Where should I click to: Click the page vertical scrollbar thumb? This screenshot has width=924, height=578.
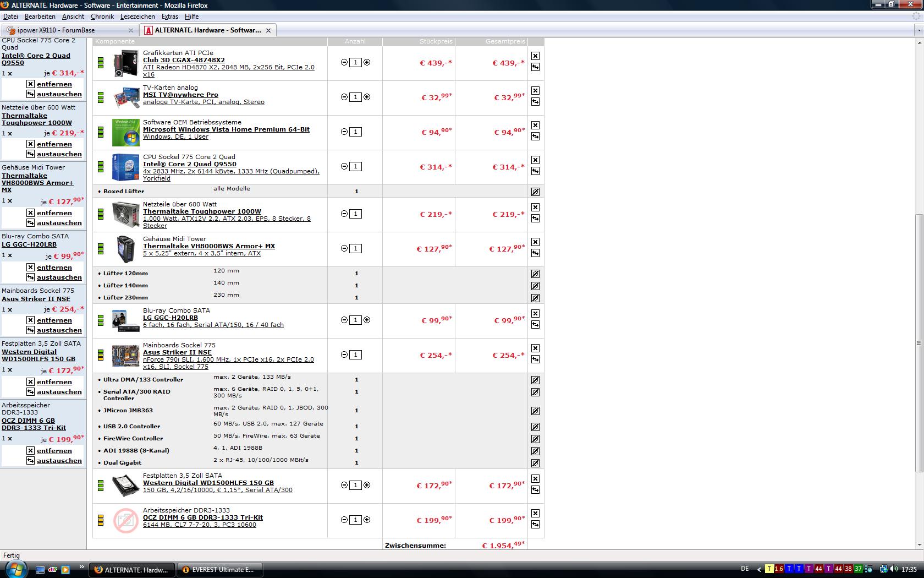coord(919,343)
